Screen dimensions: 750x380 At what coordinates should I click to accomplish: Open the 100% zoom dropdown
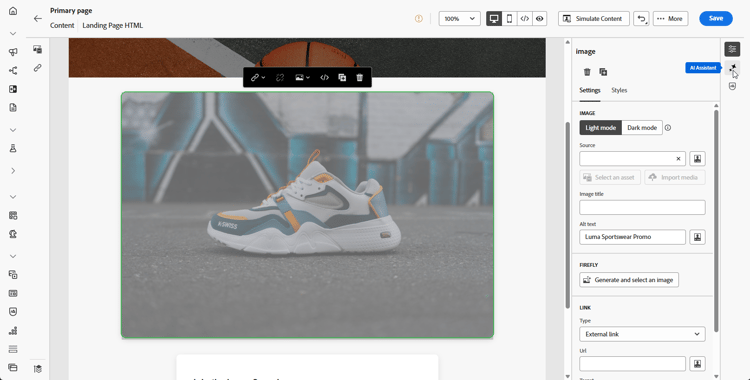460,19
